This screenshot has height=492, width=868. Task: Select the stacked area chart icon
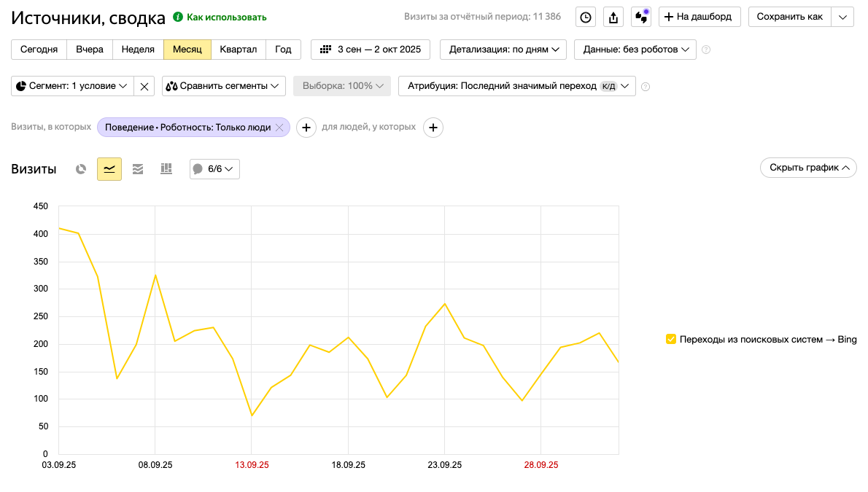click(x=138, y=169)
